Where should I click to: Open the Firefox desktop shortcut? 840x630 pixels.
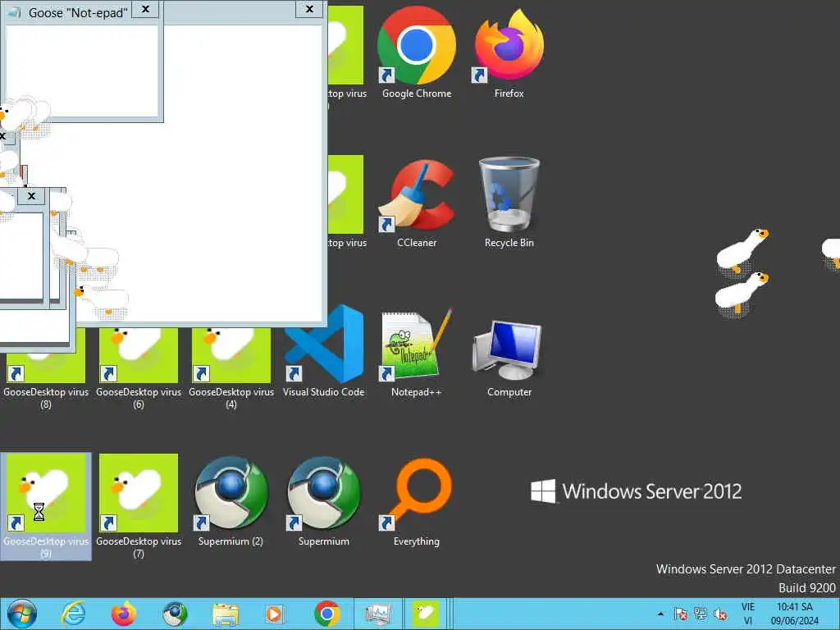point(509,52)
